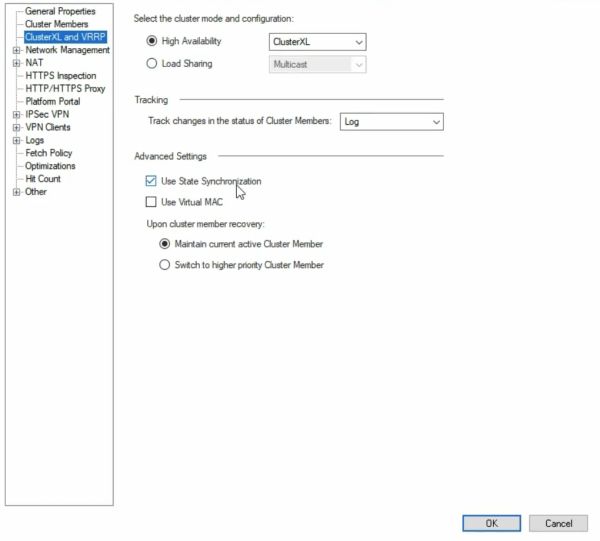Viewport: 600px width, 541px height.
Task: Select IPSec VPN tree item
Action: pos(47,114)
